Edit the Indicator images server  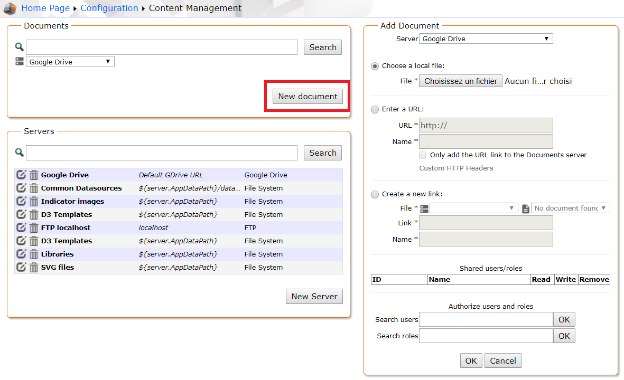point(21,201)
